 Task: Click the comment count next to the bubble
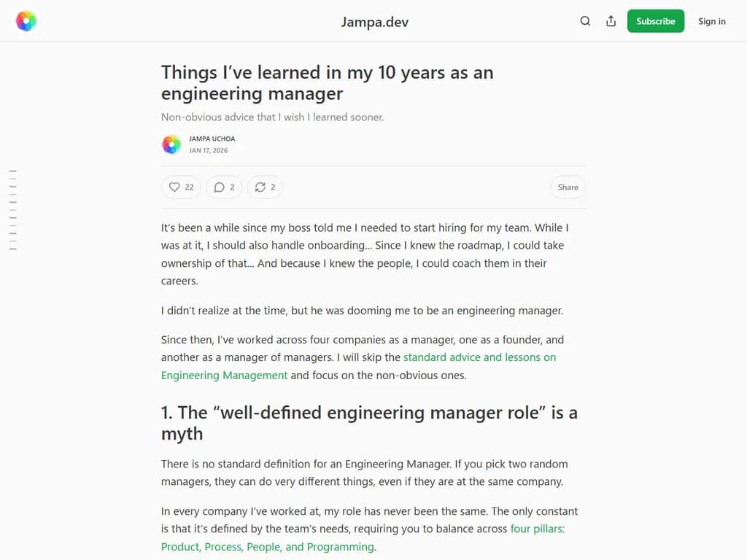click(231, 187)
